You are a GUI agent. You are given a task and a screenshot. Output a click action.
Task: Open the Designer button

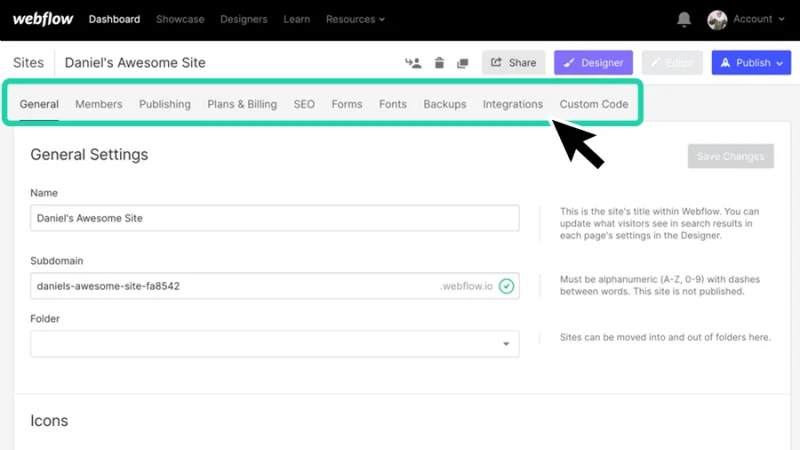pos(593,63)
